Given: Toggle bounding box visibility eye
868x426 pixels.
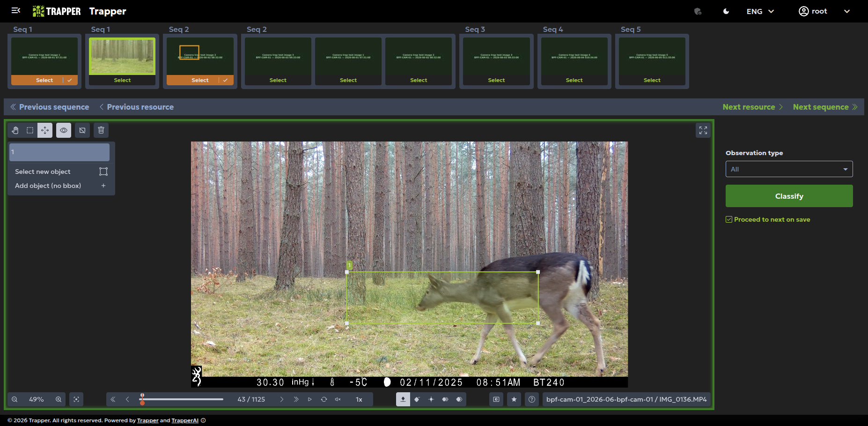Looking at the screenshot, I should tap(64, 130).
